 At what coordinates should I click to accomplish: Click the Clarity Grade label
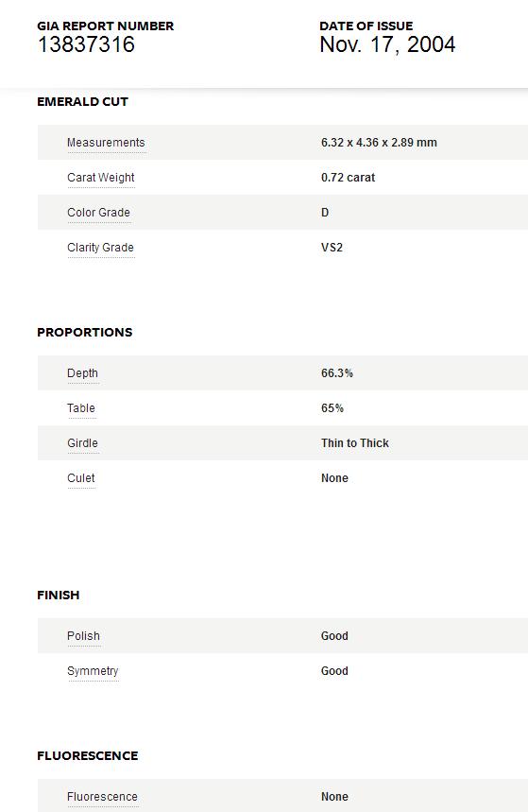(x=100, y=248)
